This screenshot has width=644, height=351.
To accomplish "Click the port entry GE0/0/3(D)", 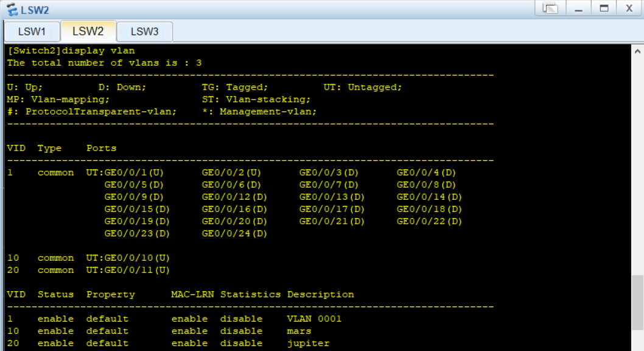I will pos(329,172).
